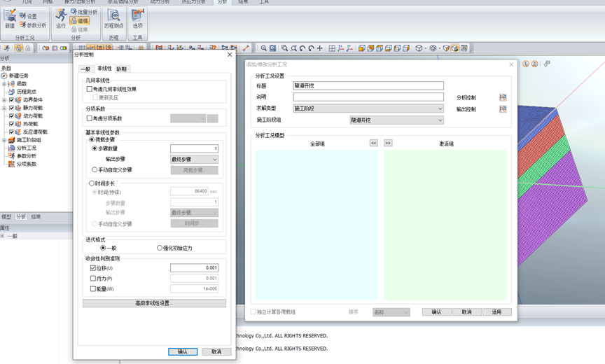Click 适用 in analysis case dialog
The height and width of the screenshot is (364, 605).
point(497,312)
